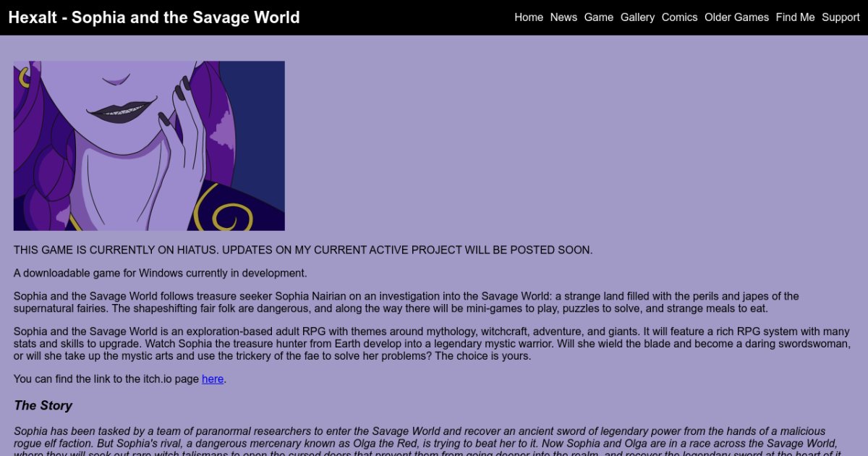
Task: Click the Hexalt site title in header
Action: pos(154,17)
